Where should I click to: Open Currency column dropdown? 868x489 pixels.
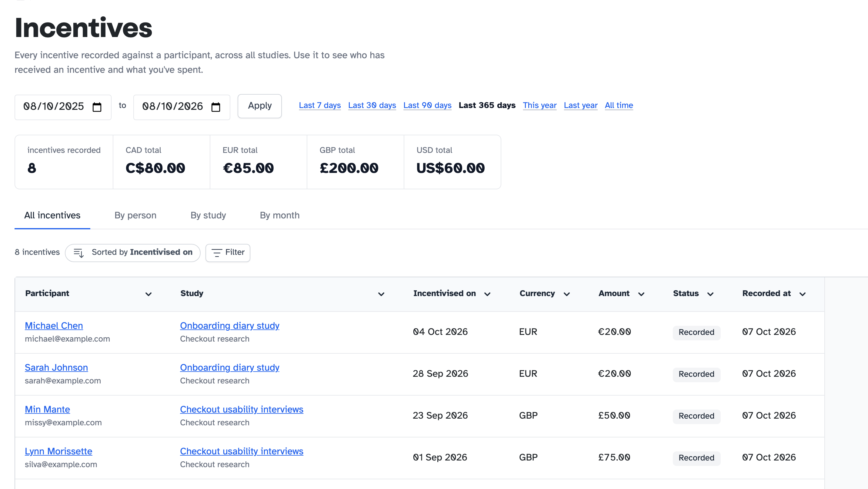(567, 294)
